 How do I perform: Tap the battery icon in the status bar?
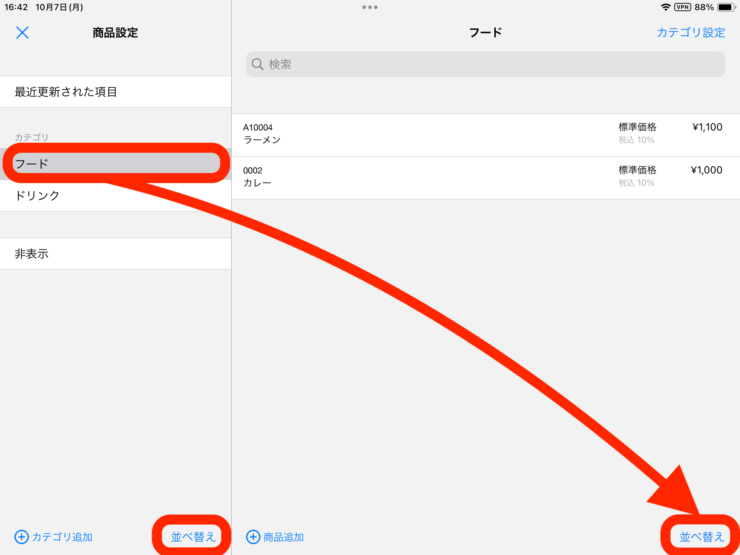point(727,7)
